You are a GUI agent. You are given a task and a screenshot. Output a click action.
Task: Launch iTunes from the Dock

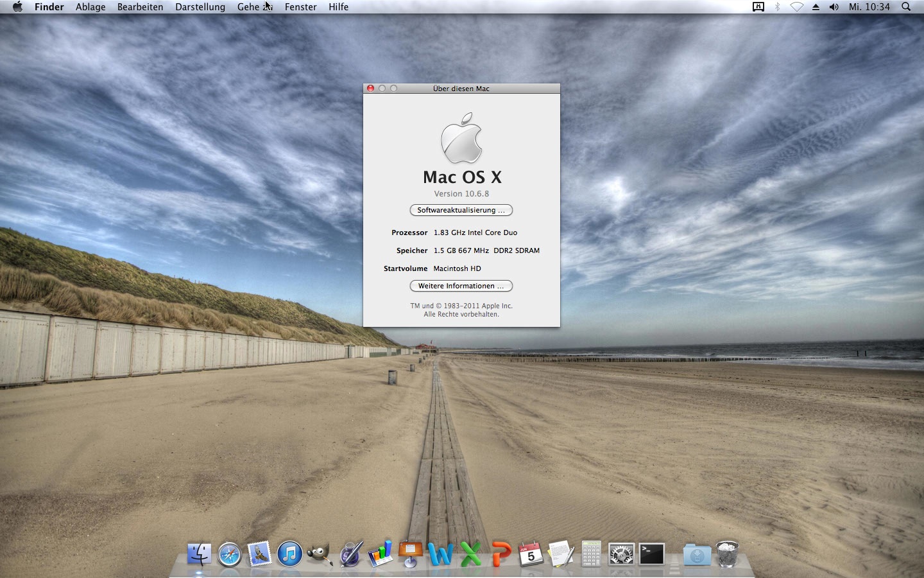coord(290,554)
